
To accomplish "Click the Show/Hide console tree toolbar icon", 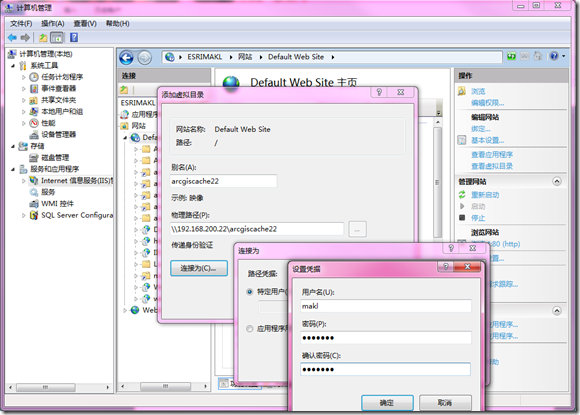I will pyautogui.click(x=57, y=38).
